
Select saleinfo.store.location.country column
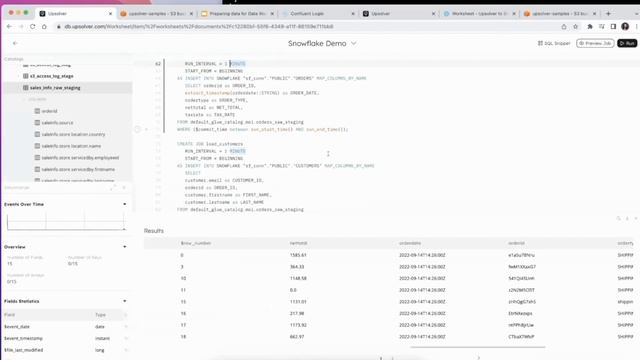73,134
